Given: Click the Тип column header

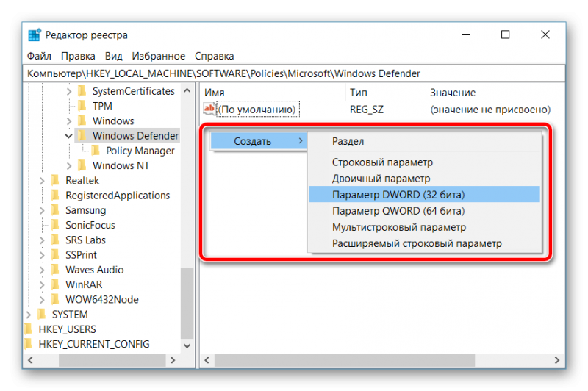Looking at the screenshot, I should click(385, 92).
